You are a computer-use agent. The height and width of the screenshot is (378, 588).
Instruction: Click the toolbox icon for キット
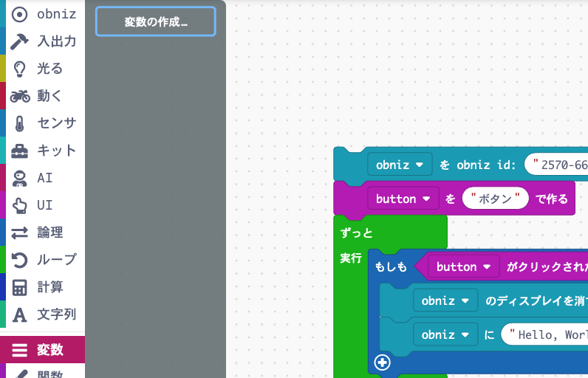pos(20,151)
